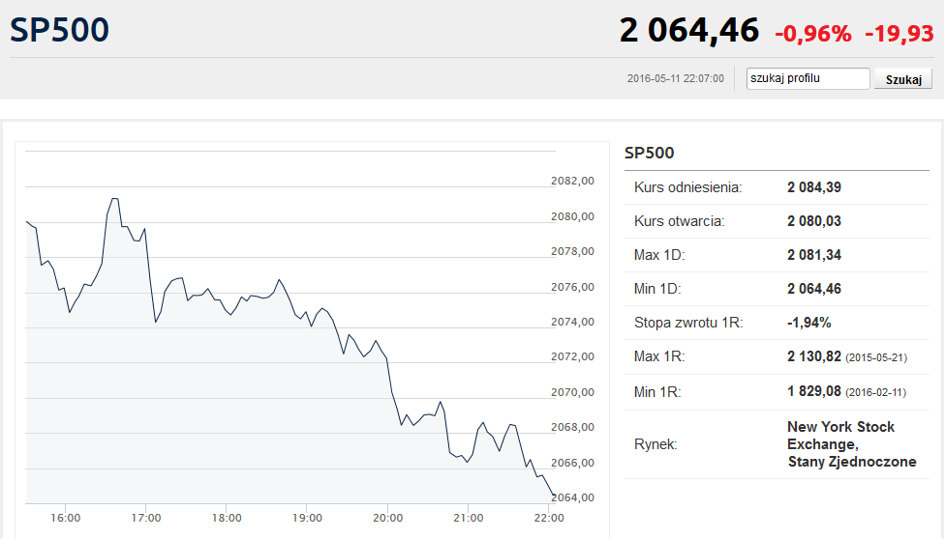This screenshot has height=539, width=945.
Task: Click the 19:00 time axis label
Action: click(x=307, y=518)
